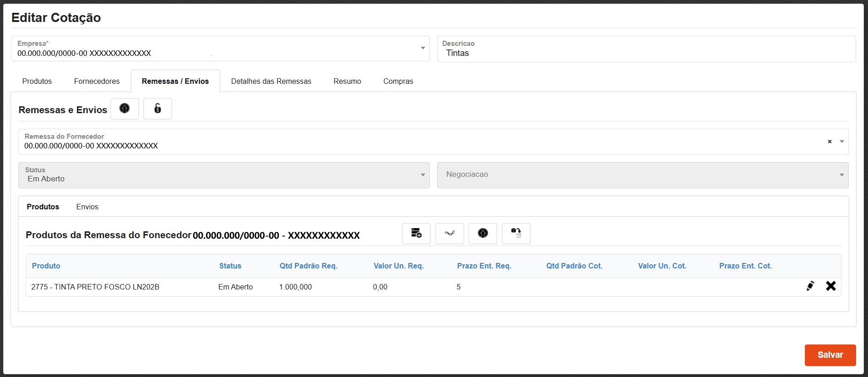Image resolution: width=868 pixels, height=377 pixels.
Task: Click the add-item list icon in products toolbar
Action: tap(416, 233)
